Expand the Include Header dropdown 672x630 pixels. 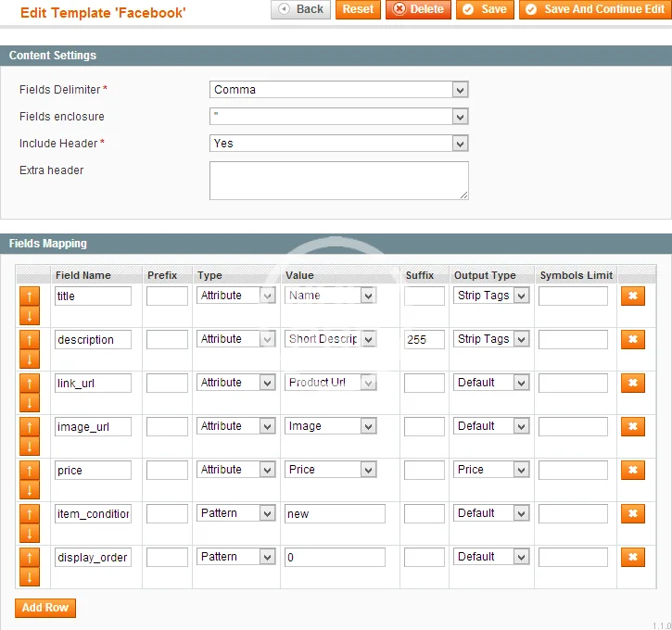click(x=338, y=144)
